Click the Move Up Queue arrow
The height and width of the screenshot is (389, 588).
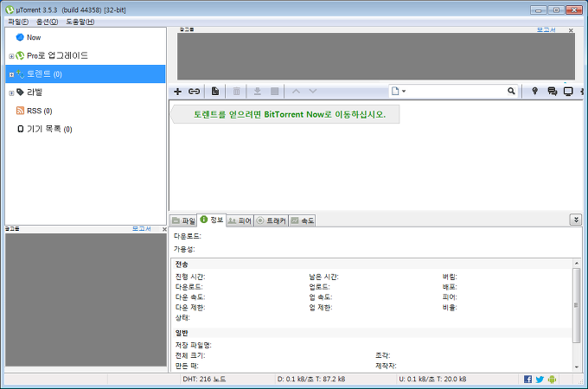(296, 91)
